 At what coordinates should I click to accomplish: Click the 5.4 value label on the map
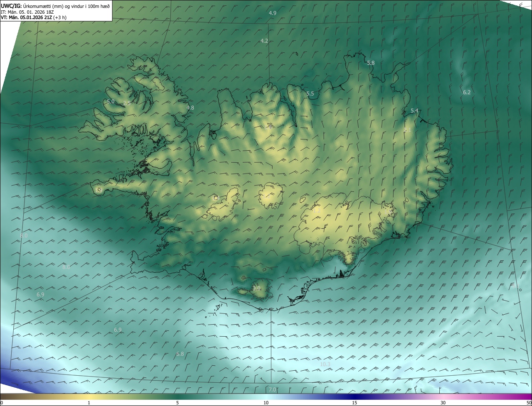point(414,111)
